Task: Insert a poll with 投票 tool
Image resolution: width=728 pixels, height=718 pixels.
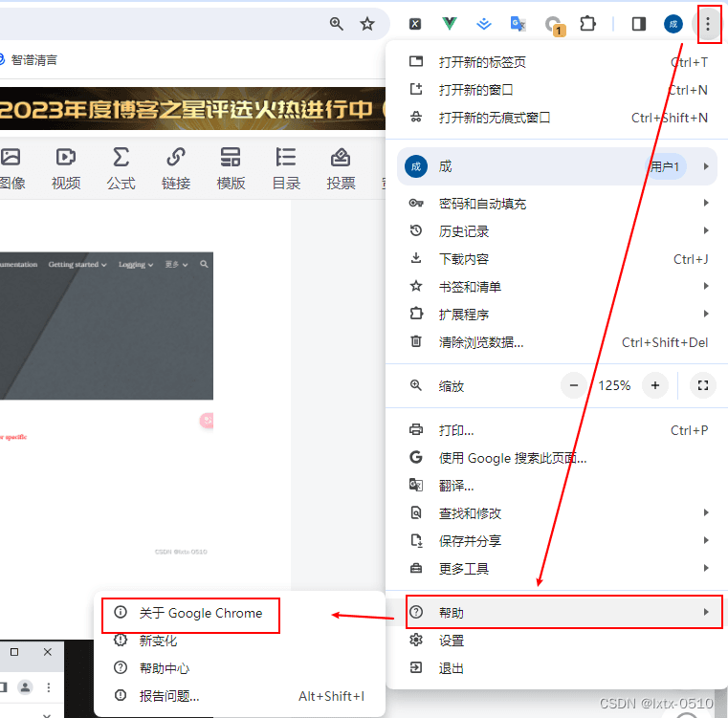Action: pyautogui.click(x=341, y=169)
